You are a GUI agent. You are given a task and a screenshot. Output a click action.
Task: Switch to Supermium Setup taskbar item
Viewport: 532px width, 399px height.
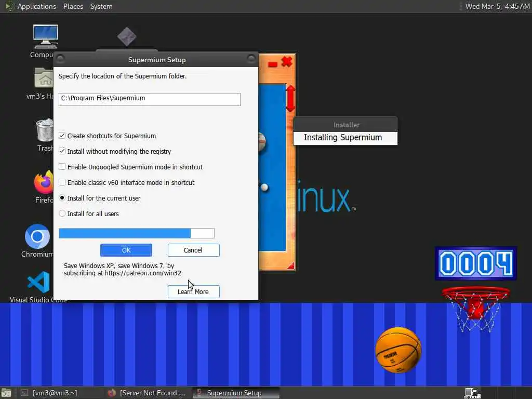[236, 393]
